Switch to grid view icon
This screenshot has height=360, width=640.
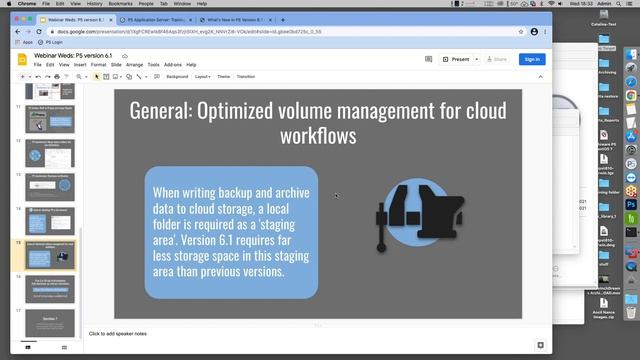click(64, 347)
